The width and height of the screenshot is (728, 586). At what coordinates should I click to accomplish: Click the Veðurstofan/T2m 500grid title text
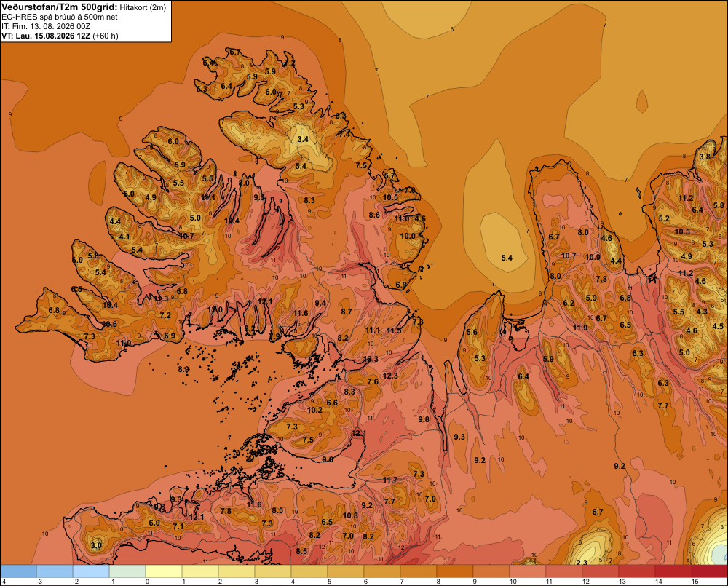point(60,7)
